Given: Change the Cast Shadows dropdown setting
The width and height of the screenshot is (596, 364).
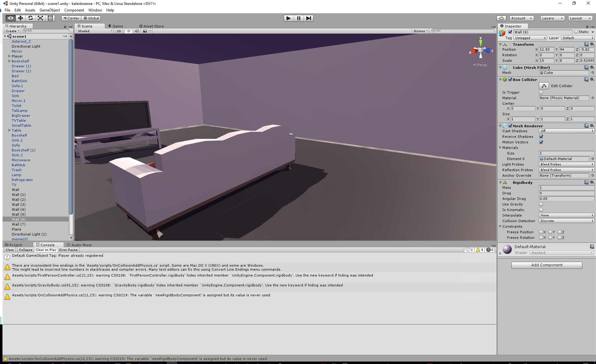Looking at the screenshot, I should 566,131.
